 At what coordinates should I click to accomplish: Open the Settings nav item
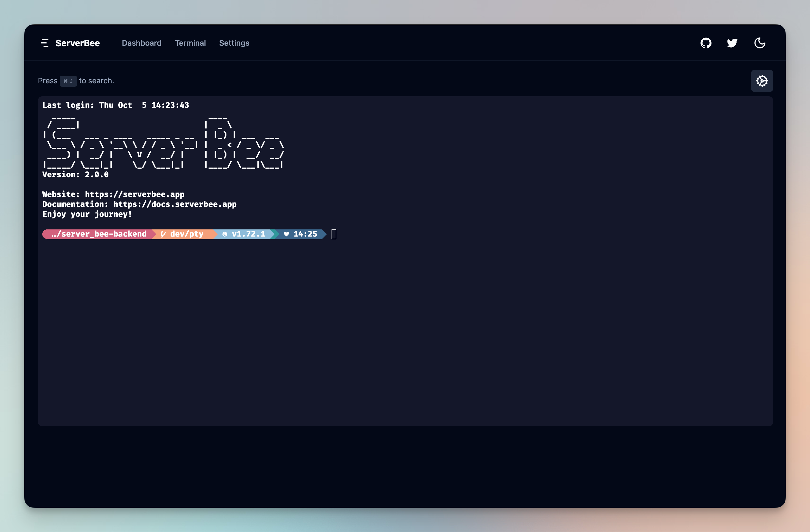point(234,43)
